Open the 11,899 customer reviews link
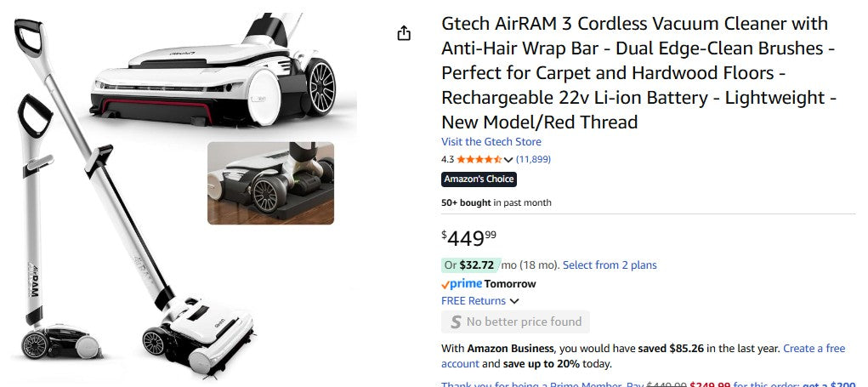 [x=533, y=159]
